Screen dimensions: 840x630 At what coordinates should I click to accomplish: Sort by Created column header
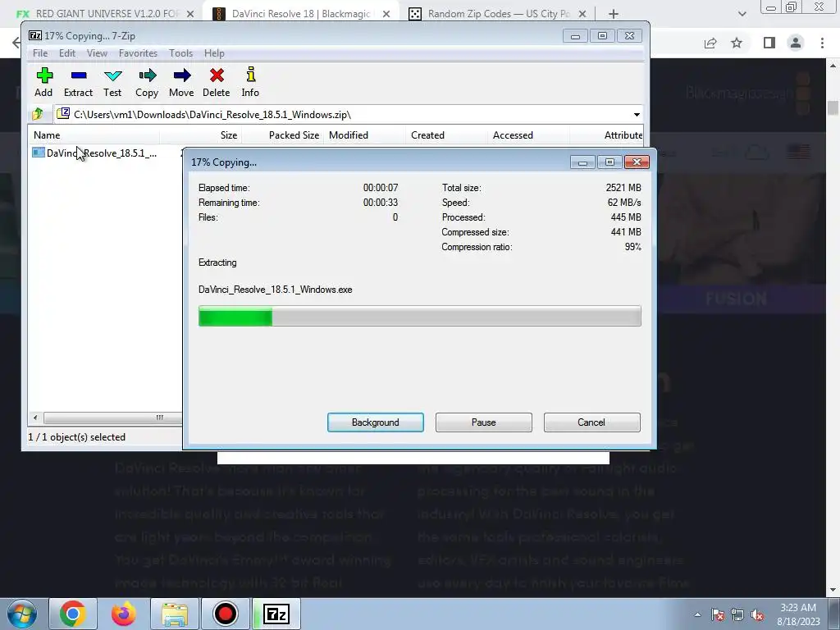click(x=446, y=135)
